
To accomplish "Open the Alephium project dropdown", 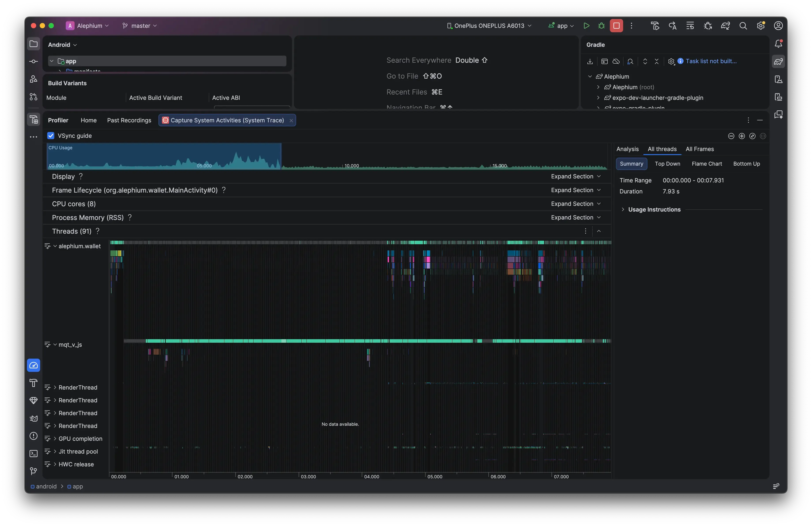I will click(x=88, y=26).
